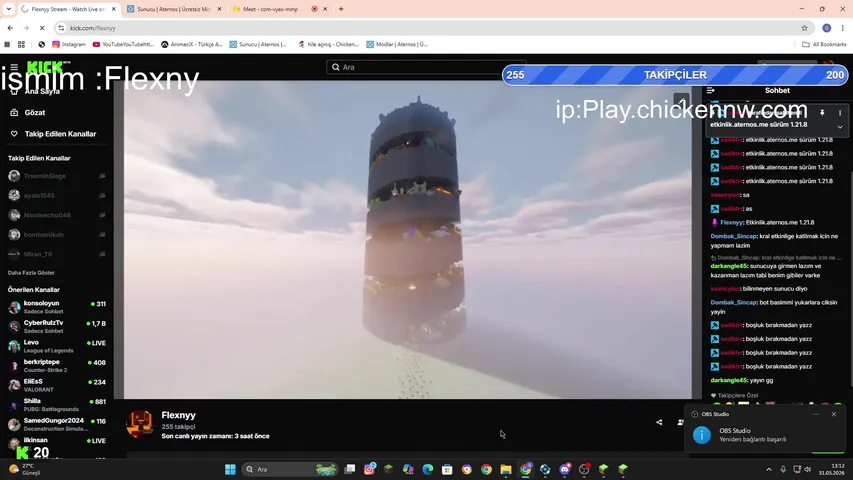Image resolution: width=853 pixels, height=480 pixels.
Task: Open Modlar Aternos bookmark
Action: point(396,45)
